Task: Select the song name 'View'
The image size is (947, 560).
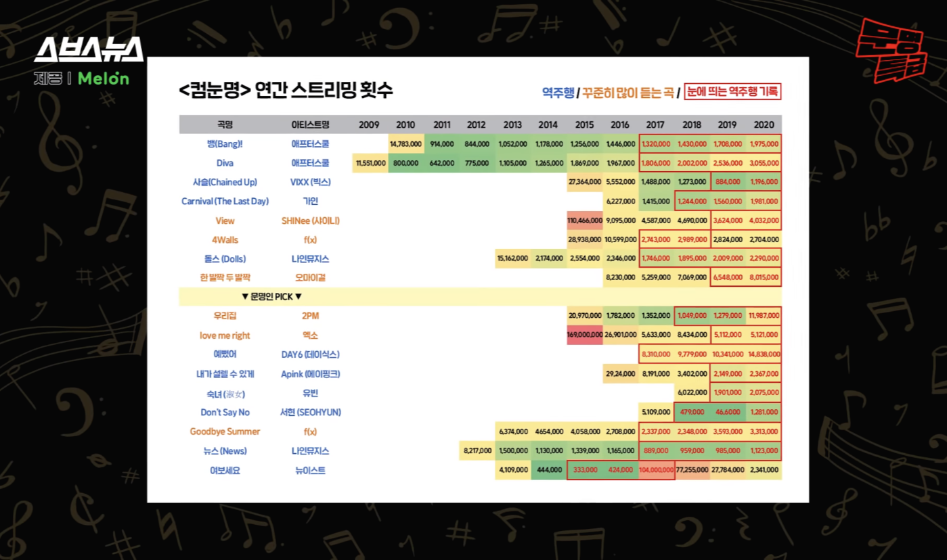Action: [x=225, y=220]
